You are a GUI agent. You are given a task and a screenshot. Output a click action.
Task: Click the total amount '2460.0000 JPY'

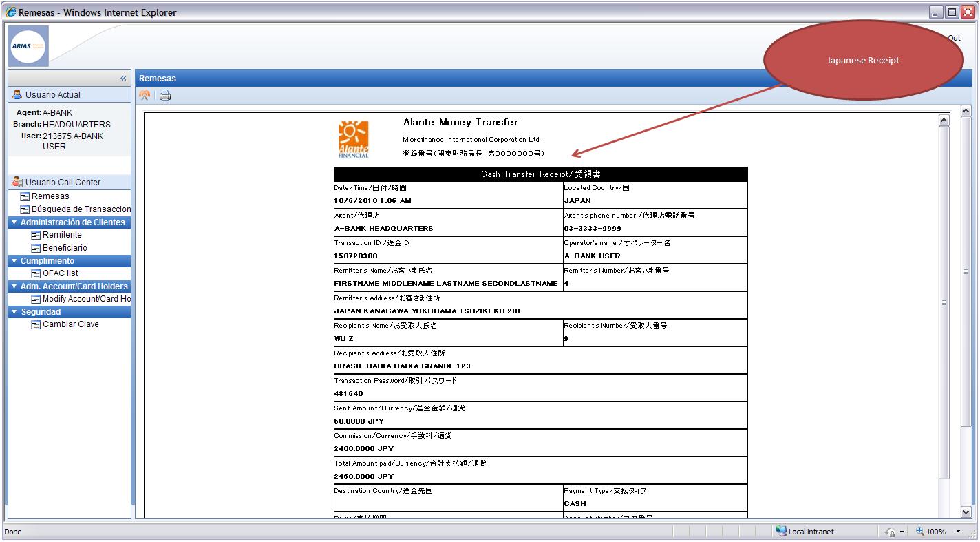click(x=364, y=477)
